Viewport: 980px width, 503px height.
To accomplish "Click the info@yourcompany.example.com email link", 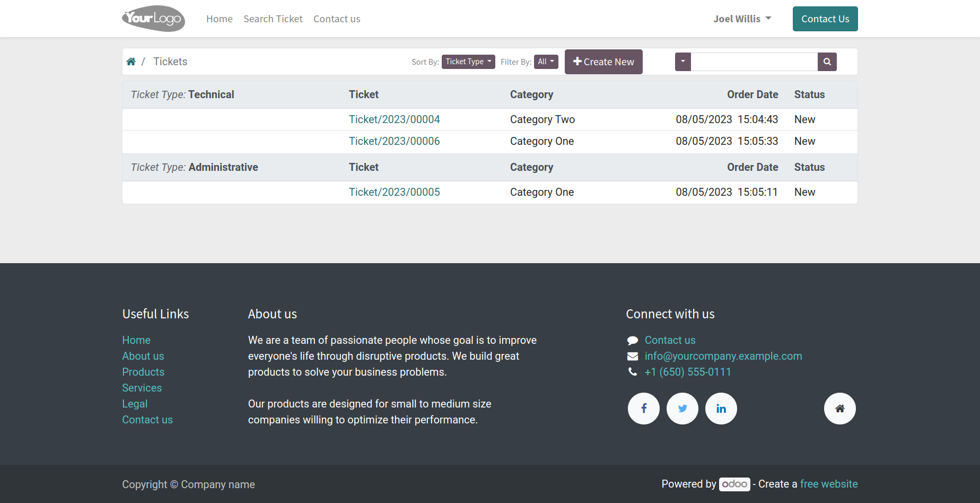I will (723, 356).
